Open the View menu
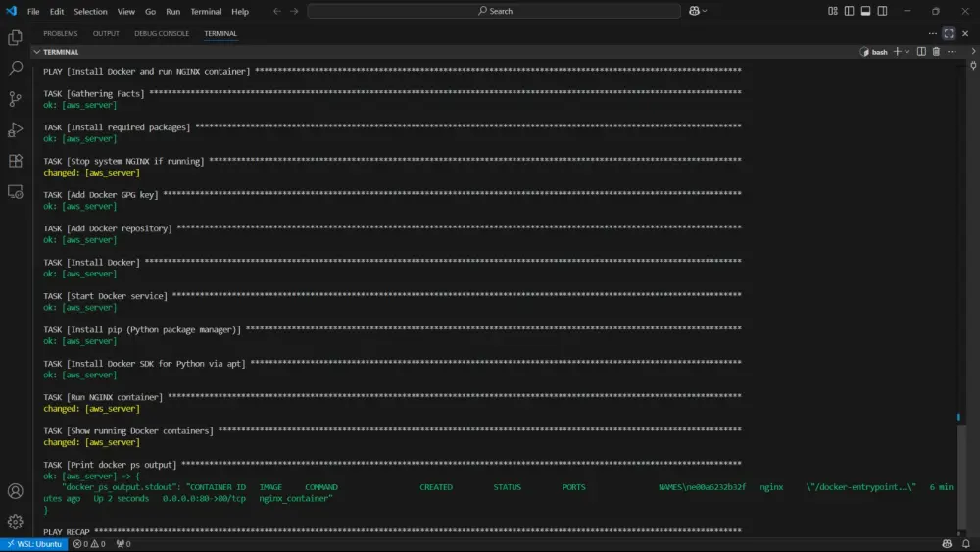 click(x=125, y=11)
